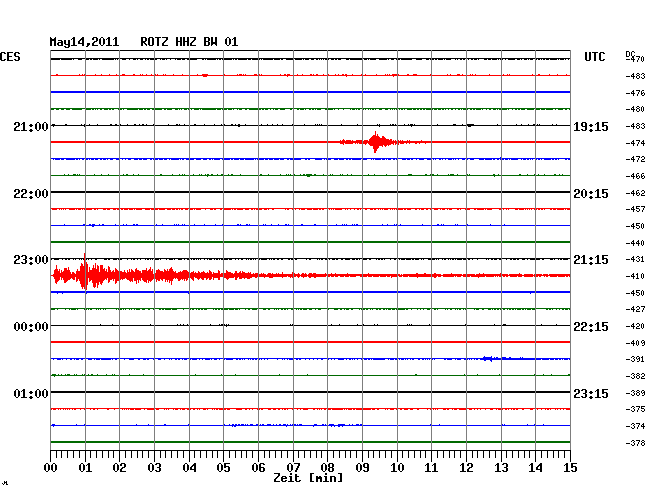Click the "CES" time zone header
Viewport: 650px width, 494px height.
[x=10, y=57]
